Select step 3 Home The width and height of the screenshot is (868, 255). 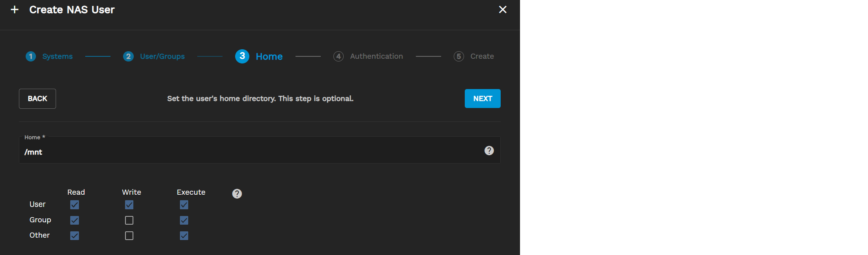[x=259, y=56]
